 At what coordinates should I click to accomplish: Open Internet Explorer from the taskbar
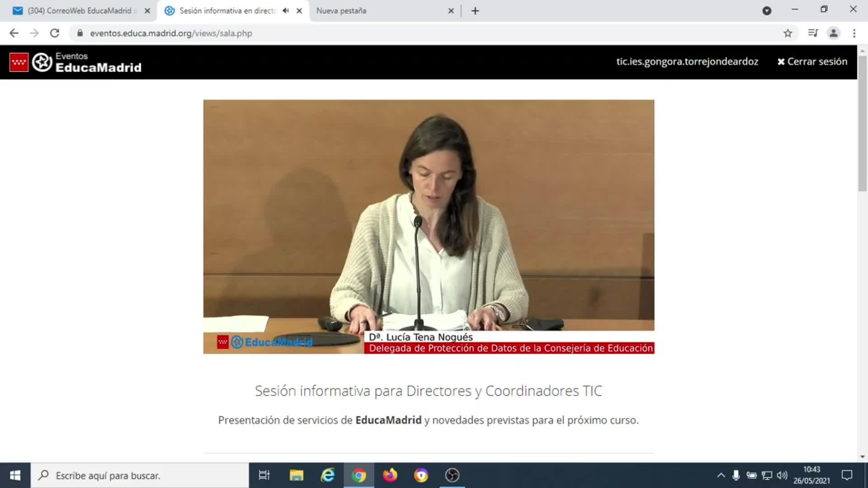tap(328, 475)
